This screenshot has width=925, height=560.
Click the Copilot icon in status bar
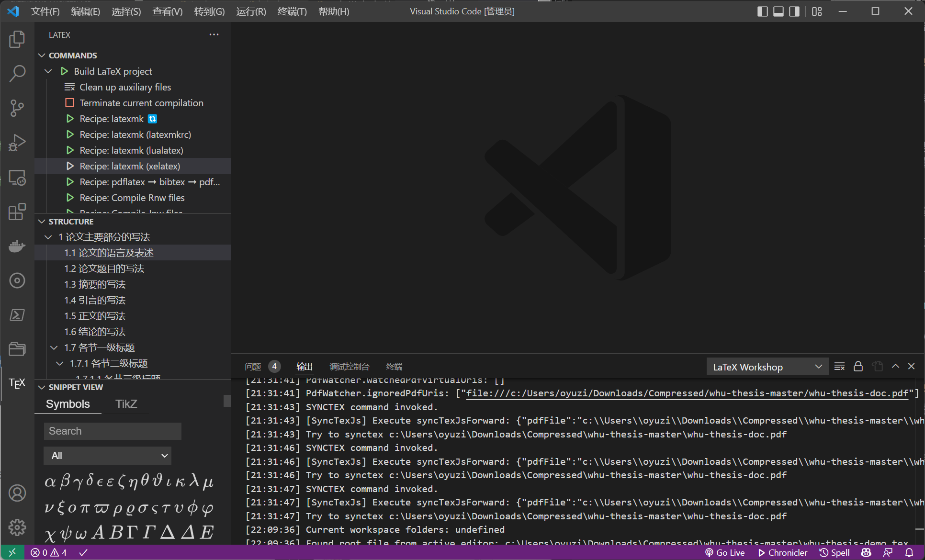click(x=866, y=552)
